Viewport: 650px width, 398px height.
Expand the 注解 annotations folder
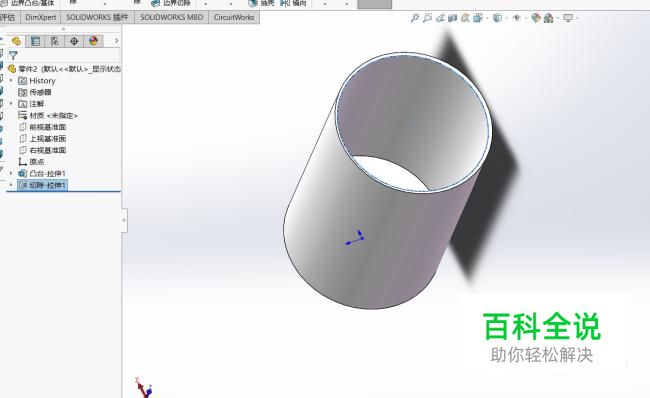(11, 104)
